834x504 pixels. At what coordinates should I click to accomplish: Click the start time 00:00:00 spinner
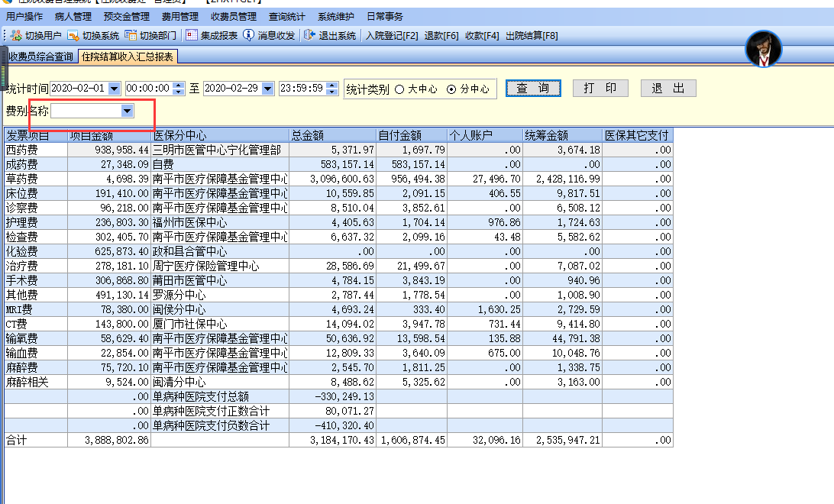tap(179, 89)
